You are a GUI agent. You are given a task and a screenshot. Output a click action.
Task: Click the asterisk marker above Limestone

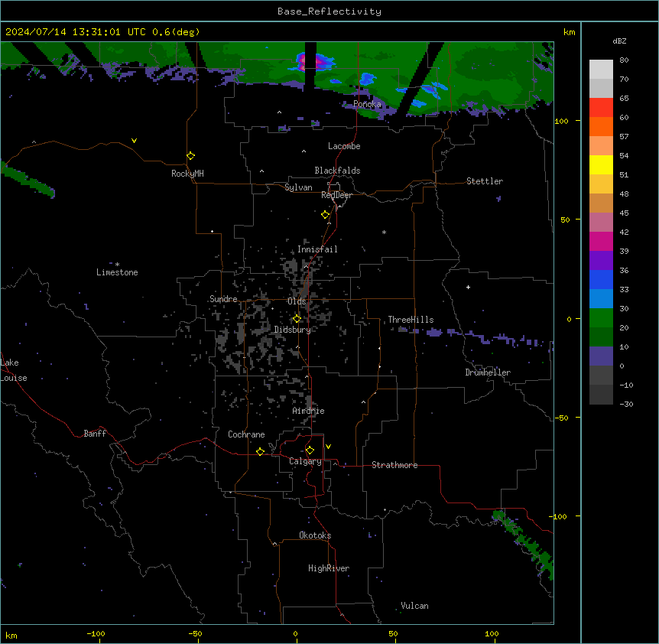117,265
